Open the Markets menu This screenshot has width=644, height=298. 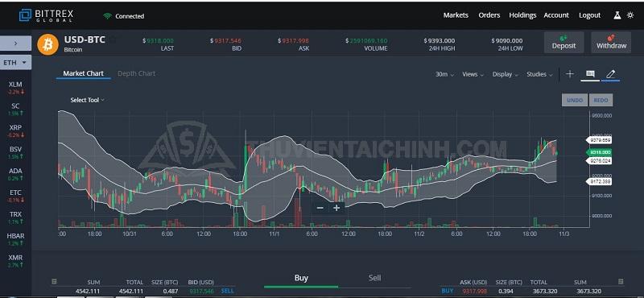456,15
